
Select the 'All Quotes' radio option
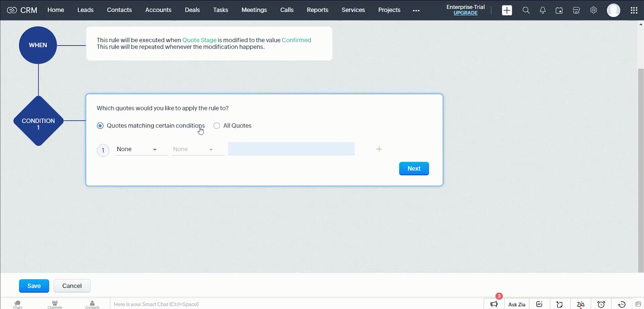coord(217,126)
